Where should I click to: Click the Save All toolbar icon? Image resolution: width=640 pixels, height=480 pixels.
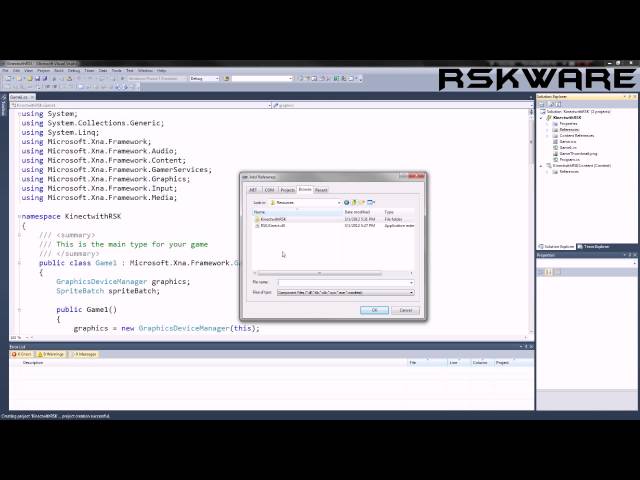click(45, 78)
